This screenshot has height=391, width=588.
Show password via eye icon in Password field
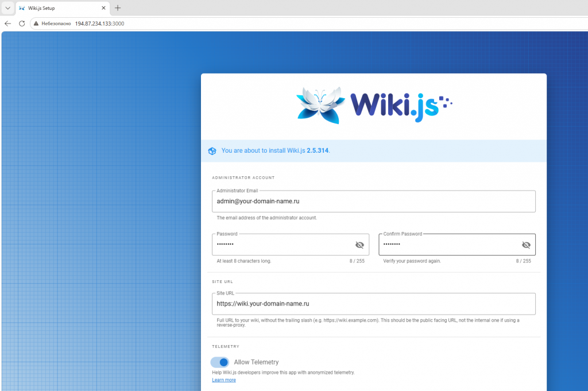click(x=359, y=245)
